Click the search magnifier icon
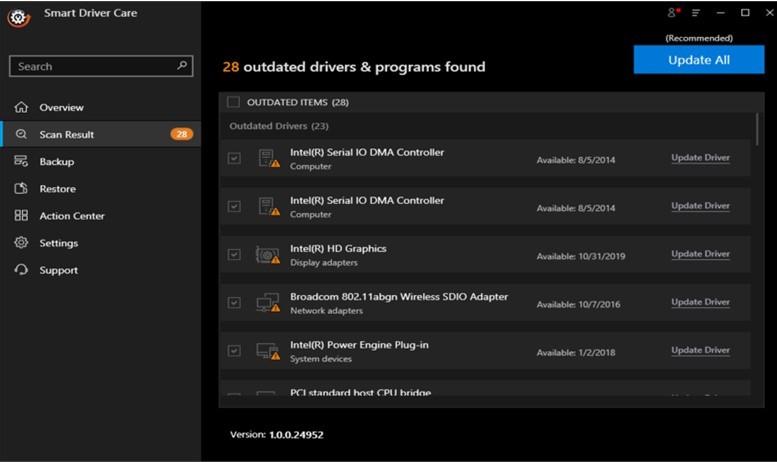 tap(182, 65)
